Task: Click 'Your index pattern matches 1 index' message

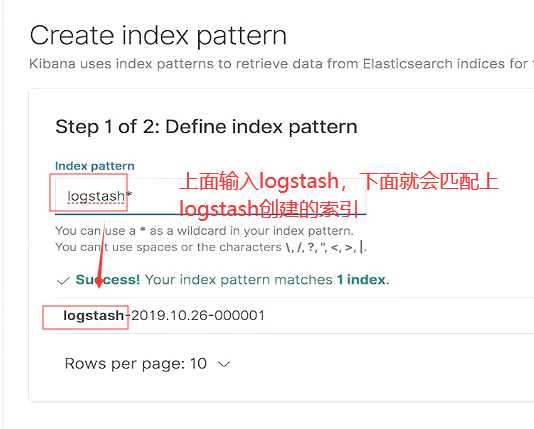Action: (267, 280)
